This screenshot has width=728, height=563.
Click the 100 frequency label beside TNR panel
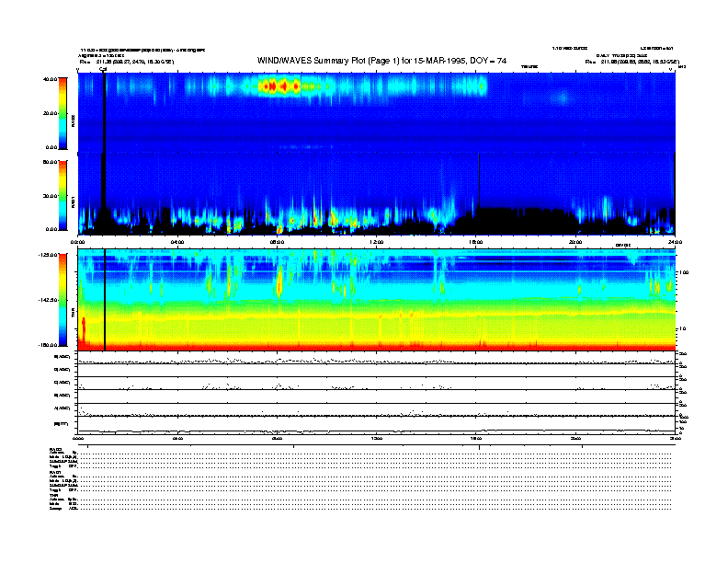684,272
